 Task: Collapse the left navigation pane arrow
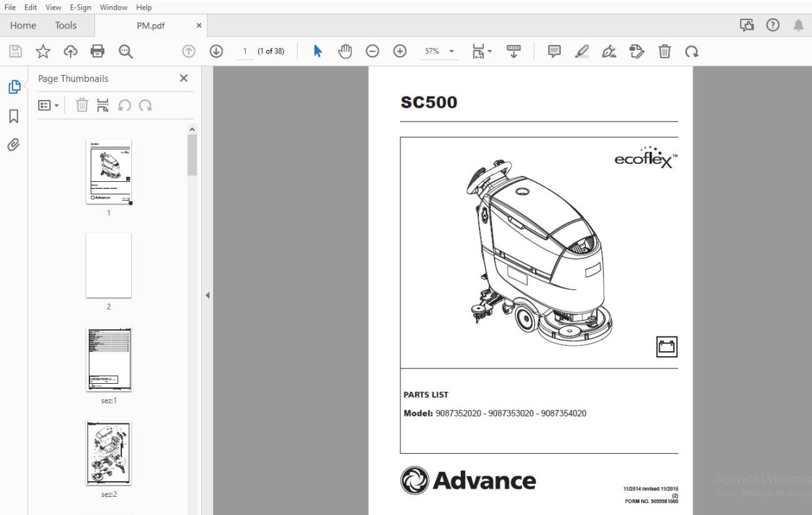tap(208, 295)
